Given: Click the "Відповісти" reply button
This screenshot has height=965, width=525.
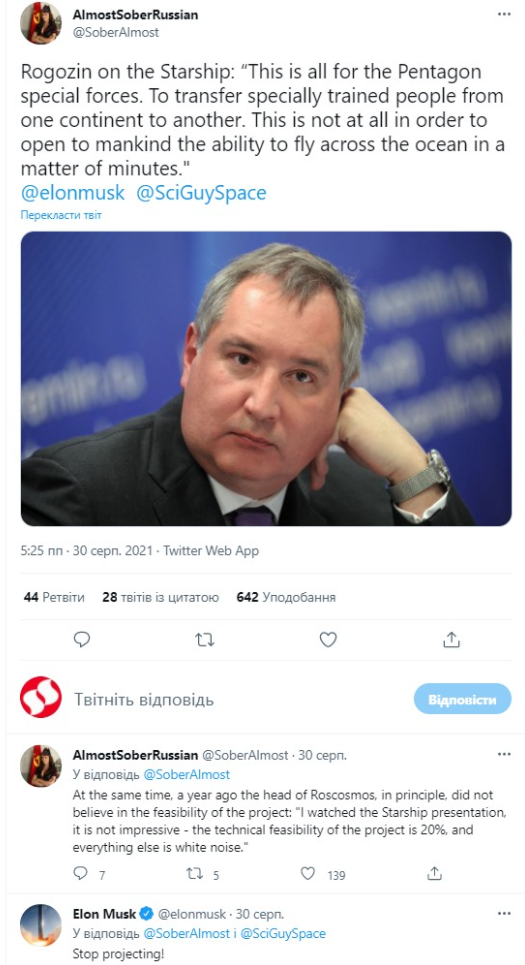Looking at the screenshot, I should tap(462, 699).
